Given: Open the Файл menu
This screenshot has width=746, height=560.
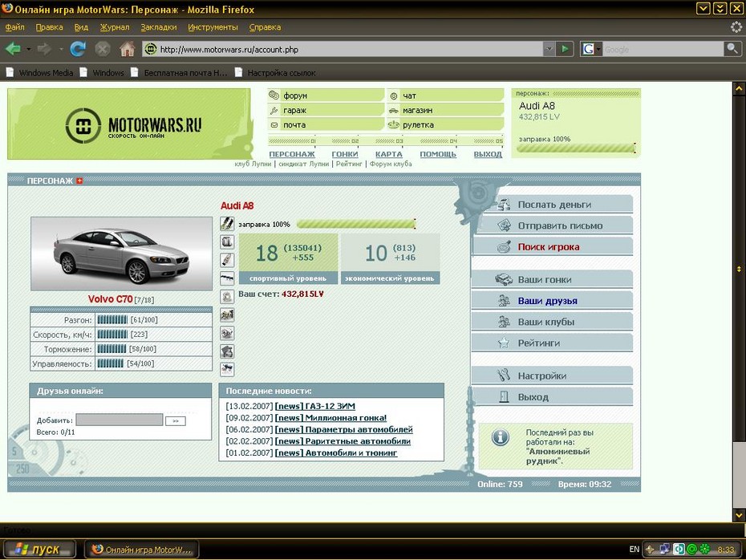Looking at the screenshot, I should (14, 27).
